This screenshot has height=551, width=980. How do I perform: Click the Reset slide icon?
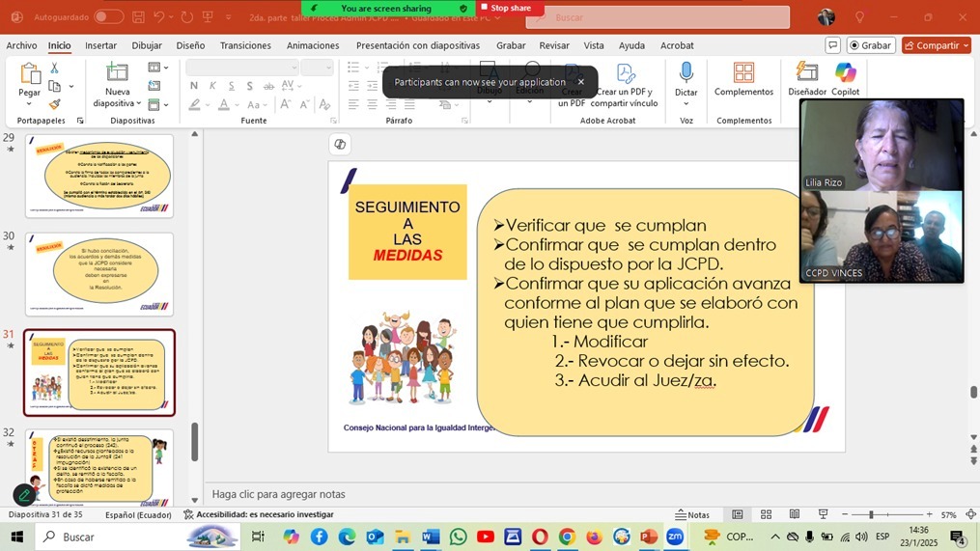154,86
